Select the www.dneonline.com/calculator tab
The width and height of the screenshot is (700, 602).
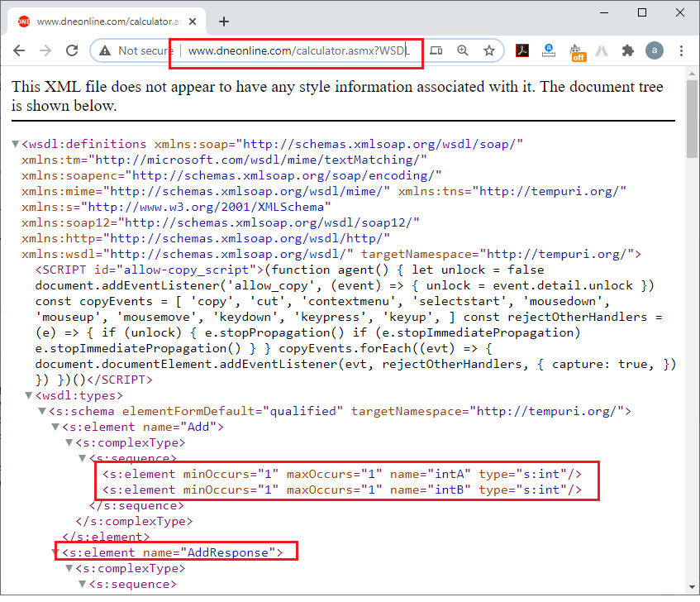tap(107, 21)
